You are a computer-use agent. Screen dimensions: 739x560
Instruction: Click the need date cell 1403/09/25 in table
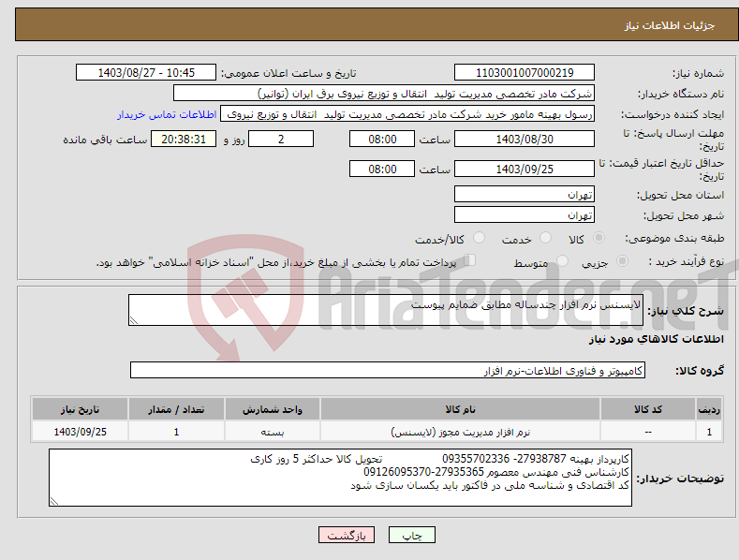pos(80,432)
